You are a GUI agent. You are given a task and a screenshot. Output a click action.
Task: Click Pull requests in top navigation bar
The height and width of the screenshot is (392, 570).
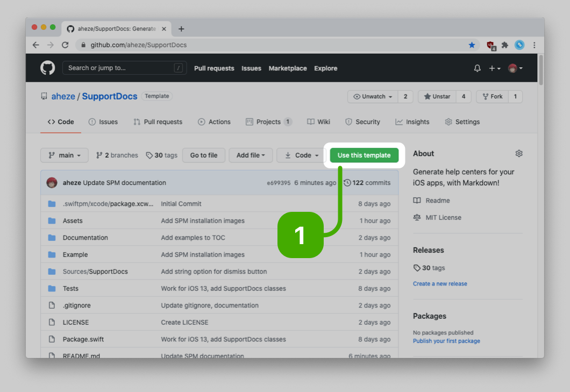pos(214,68)
